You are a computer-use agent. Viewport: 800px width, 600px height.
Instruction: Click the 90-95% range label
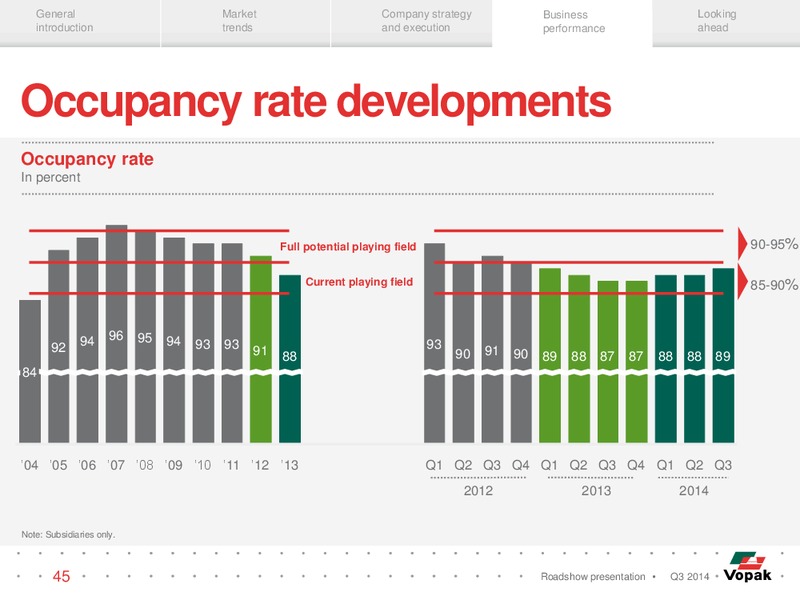click(773, 244)
